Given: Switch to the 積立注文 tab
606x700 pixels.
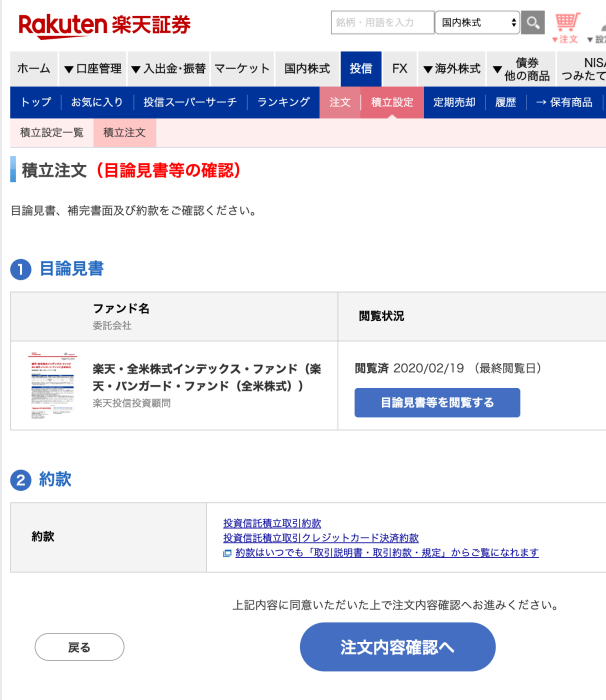Looking at the screenshot, I should click(125, 133).
